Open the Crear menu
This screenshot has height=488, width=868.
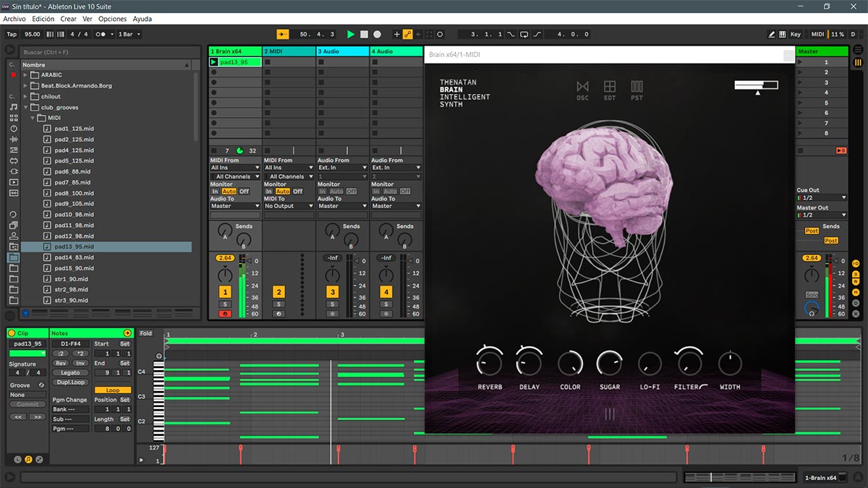pos(68,19)
